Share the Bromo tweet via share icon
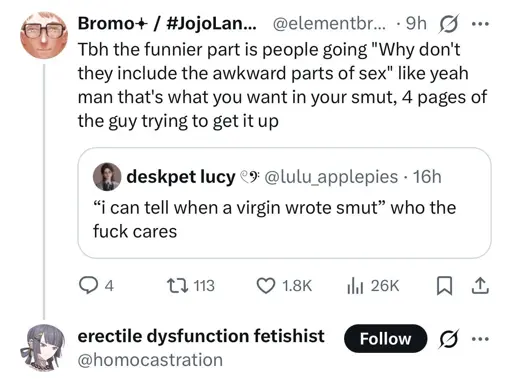The height and width of the screenshot is (379, 512). point(480,286)
